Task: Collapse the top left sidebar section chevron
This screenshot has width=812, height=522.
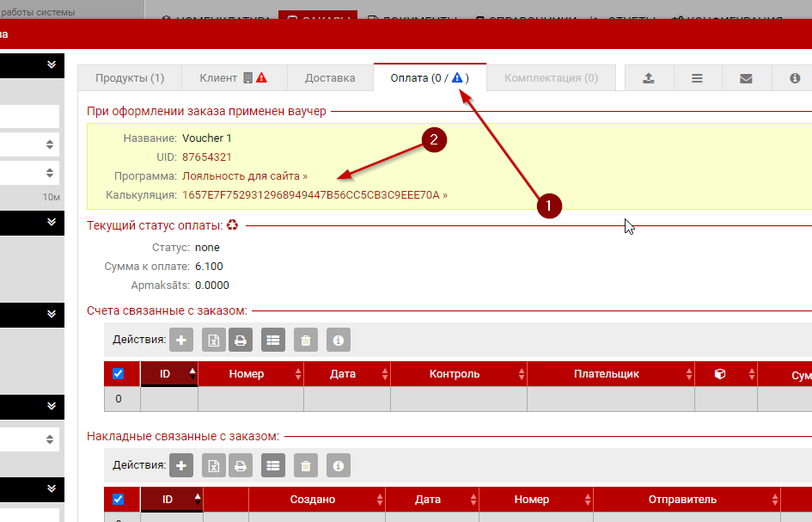Action: click(52, 64)
